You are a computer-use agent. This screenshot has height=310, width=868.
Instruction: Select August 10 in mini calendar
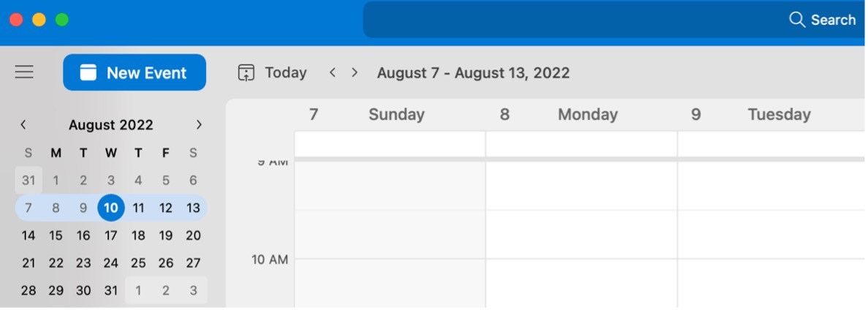click(x=111, y=208)
